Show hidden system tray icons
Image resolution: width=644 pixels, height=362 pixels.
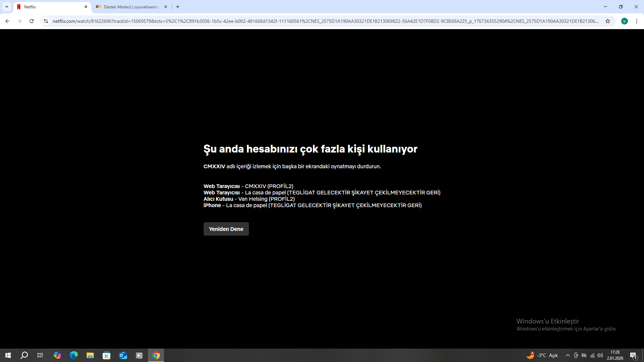(x=568, y=355)
